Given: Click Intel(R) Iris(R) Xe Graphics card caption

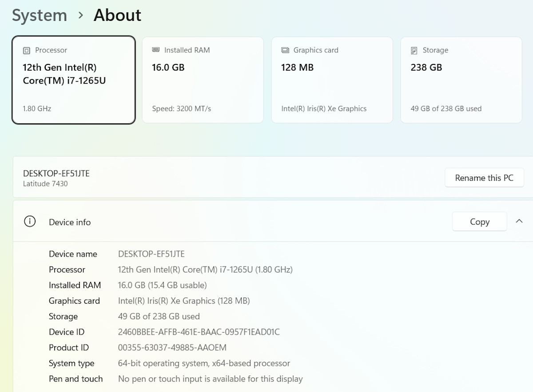Looking at the screenshot, I should point(324,108).
